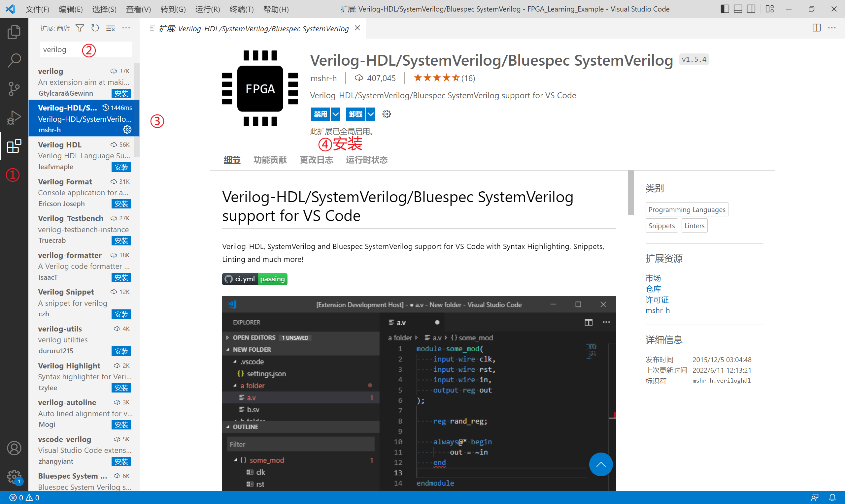Clear extension search results icon
Screen dimensions: 845x504
[x=111, y=28]
